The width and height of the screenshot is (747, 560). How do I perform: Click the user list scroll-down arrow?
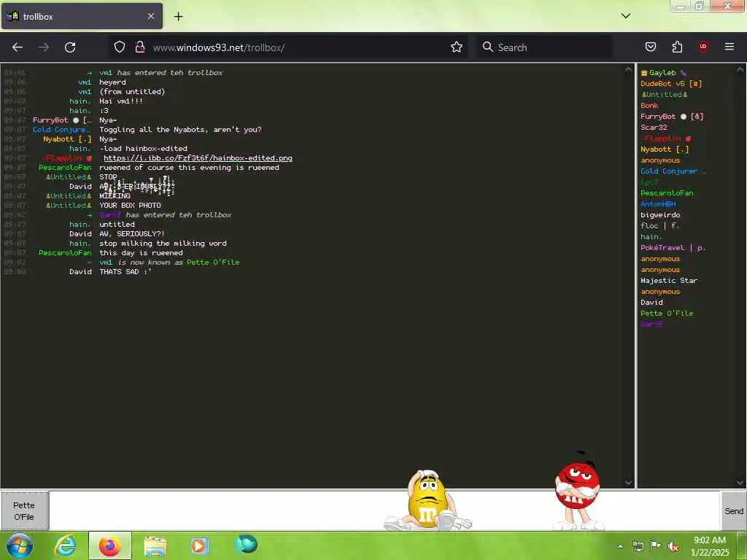[x=740, y=483]
